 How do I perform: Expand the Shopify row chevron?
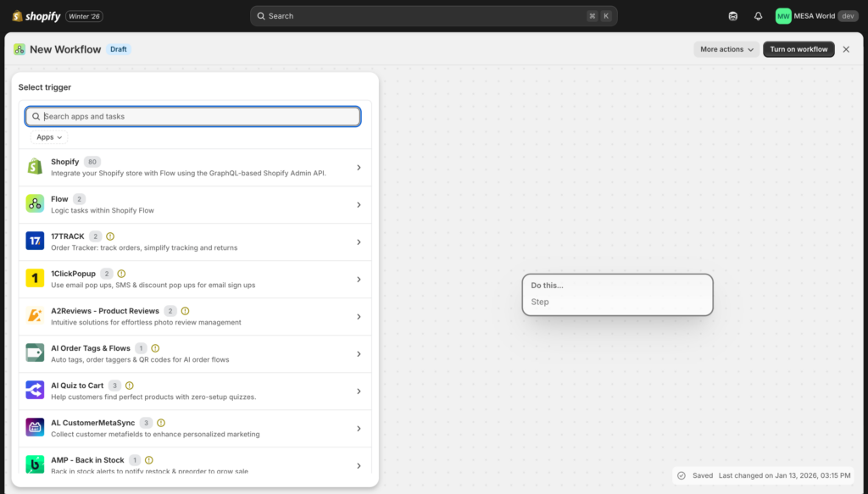click(359, 168)
